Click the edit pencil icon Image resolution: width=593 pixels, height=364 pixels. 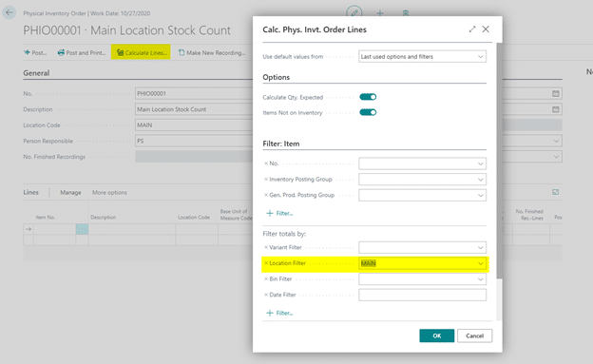tap(354, 13)
